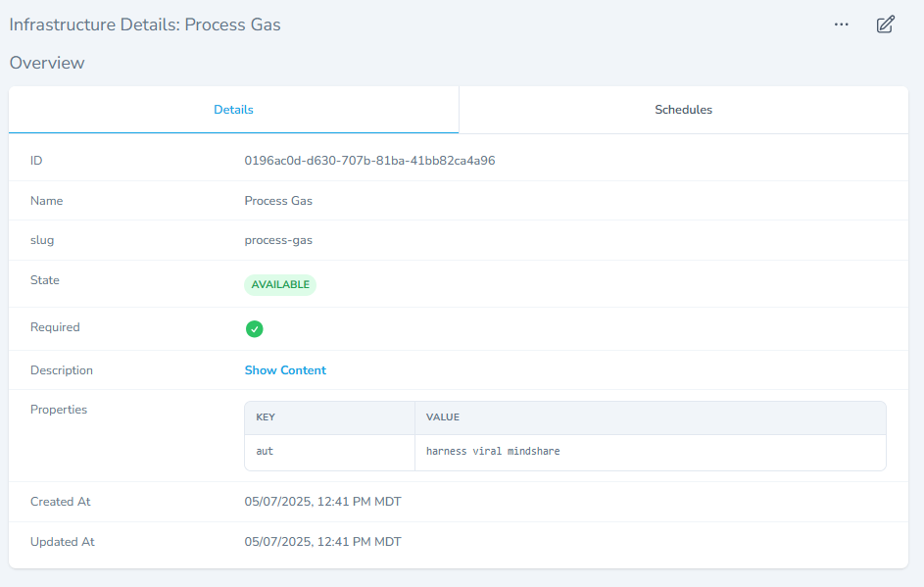Click the Created At timestamp value
The image size is (924, 587).
[x=322, y=502]
